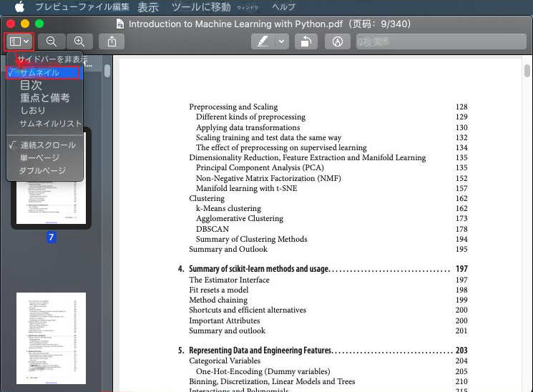This screenshot has height=392, width=533.
Task: Enable the 連続スクロール checked option
Action: click(47, 145)
